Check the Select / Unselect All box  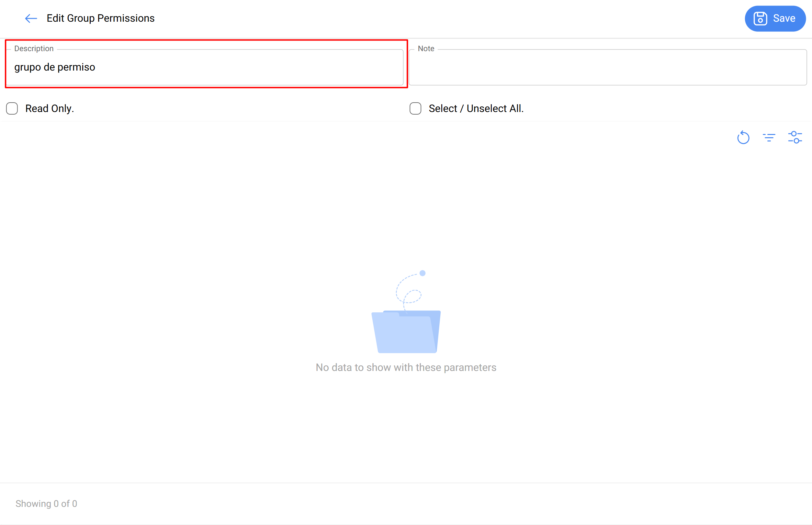pyautogui.click(x=415, y=108)
